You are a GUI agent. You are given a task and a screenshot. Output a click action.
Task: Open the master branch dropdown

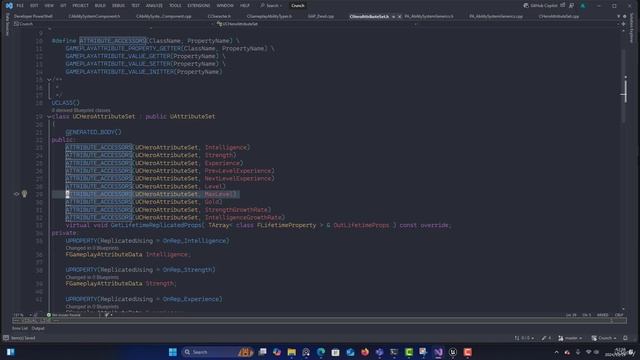click(570, 338)
